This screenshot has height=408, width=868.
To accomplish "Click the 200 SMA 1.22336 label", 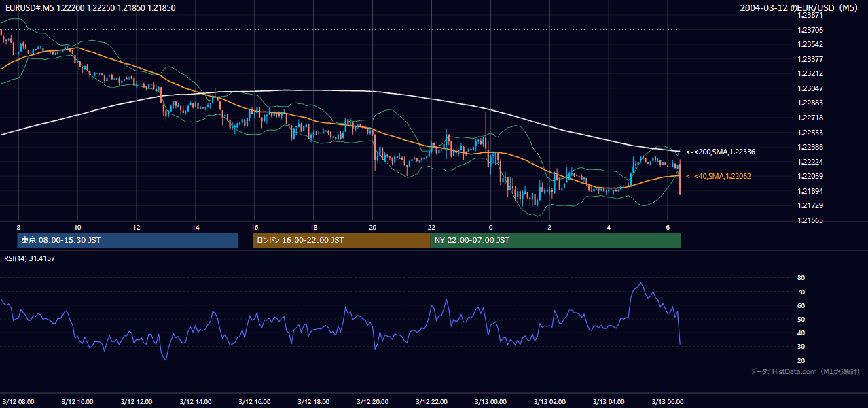I will [x=721, y=152].
